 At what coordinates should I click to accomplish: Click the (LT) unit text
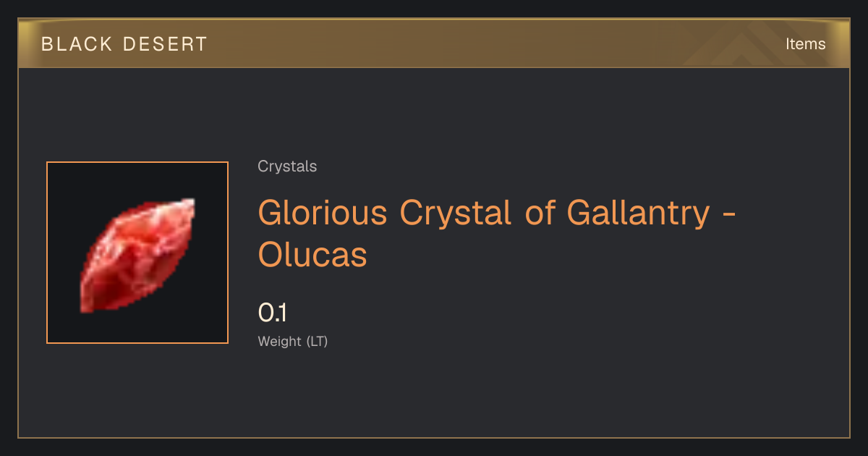point(317,341)
